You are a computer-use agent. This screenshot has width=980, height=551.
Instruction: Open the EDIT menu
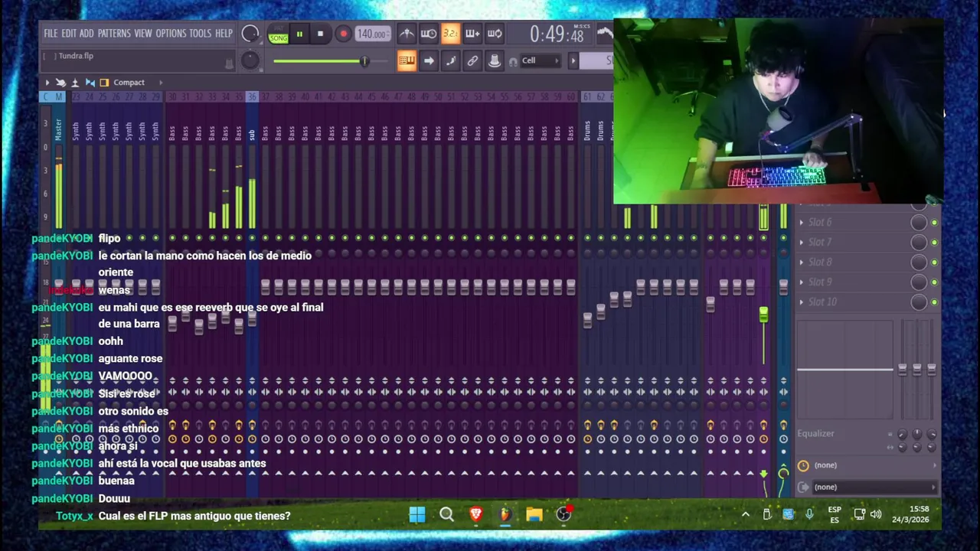tap(69, 34)
